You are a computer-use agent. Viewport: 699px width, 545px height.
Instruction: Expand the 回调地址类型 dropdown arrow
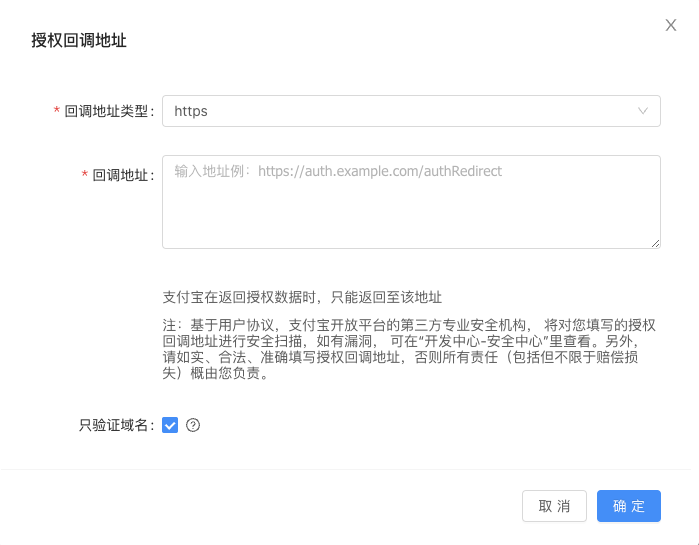click(x=643, y=111)
